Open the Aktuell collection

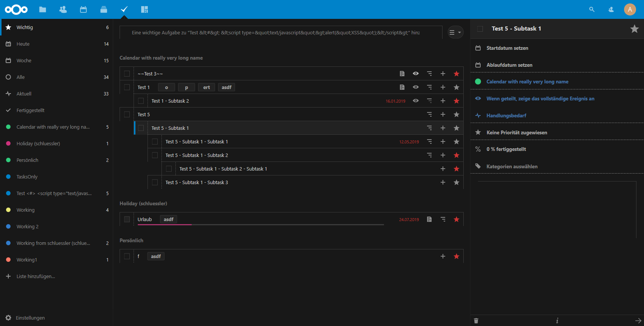pos(57,94)
